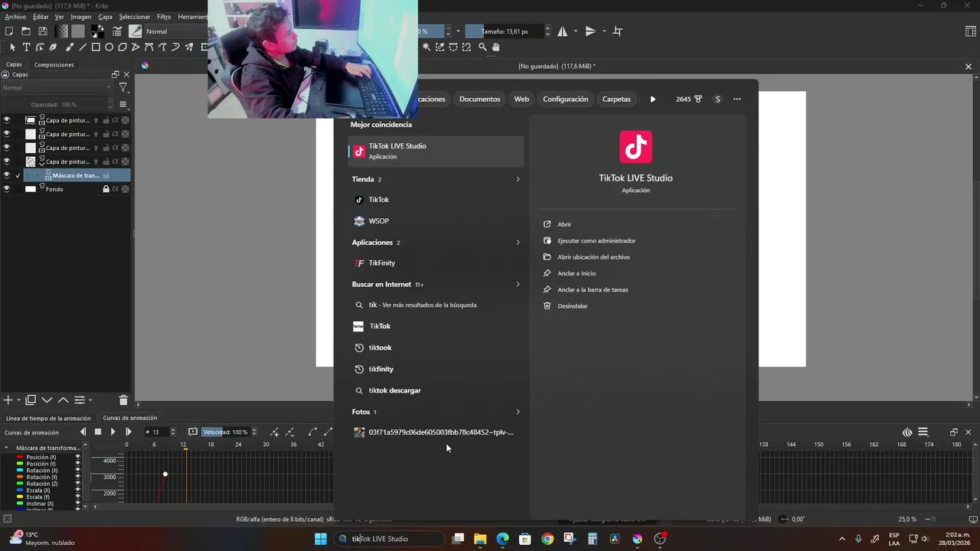Hide the top Capa de pintura layer
Image resolution: width=980 pixels, height=551 pixels.
(x=6, y=120)
